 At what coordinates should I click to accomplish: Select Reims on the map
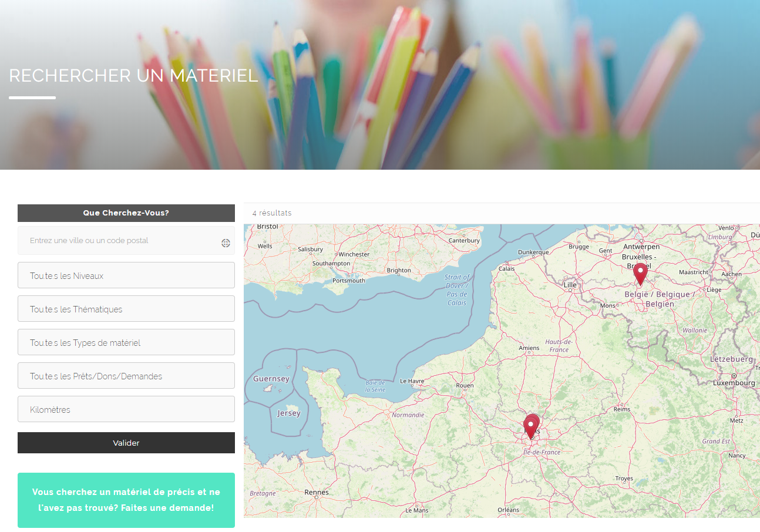pos(621,409)
